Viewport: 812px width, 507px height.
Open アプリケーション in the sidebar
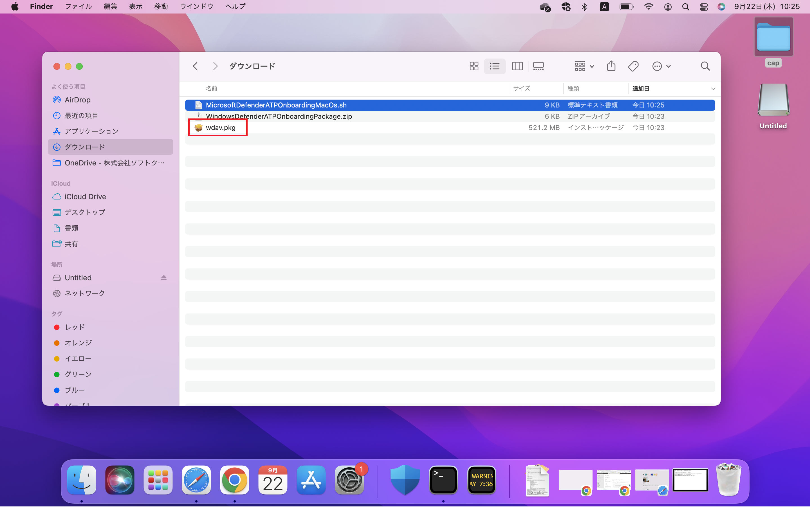111,131
